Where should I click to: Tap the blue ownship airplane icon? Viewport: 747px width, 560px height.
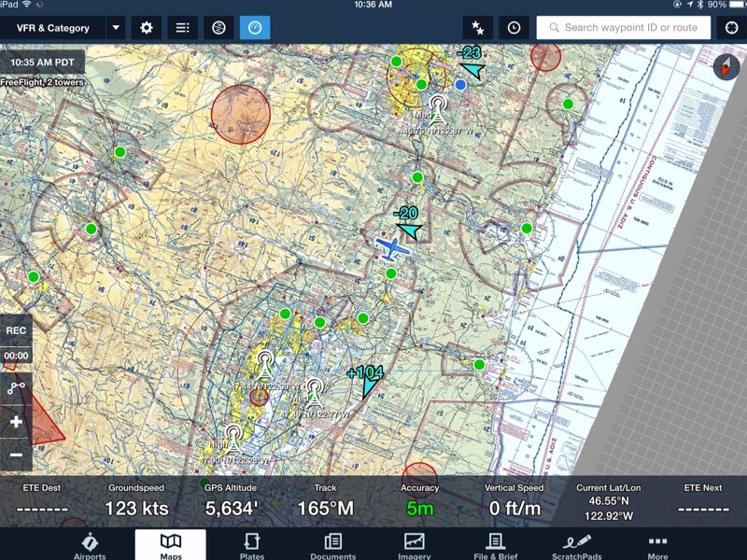tap(392, 248)
